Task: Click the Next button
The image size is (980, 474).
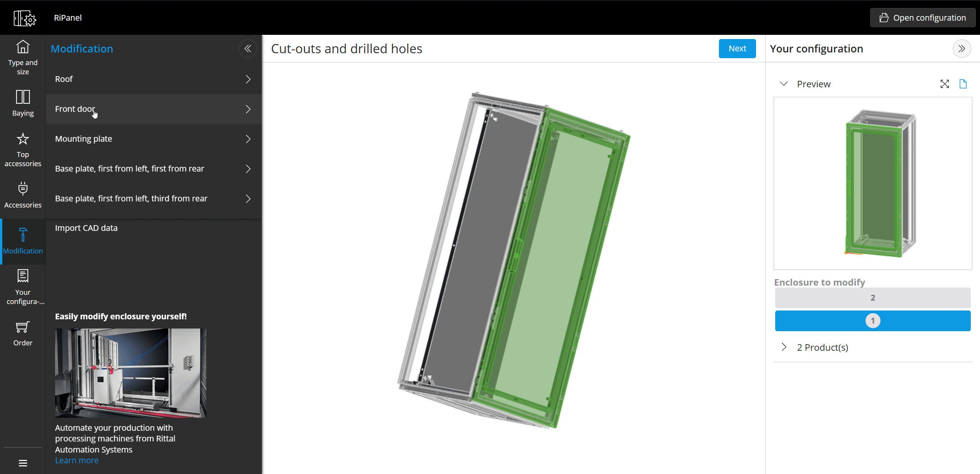Action: pos(737,48)
